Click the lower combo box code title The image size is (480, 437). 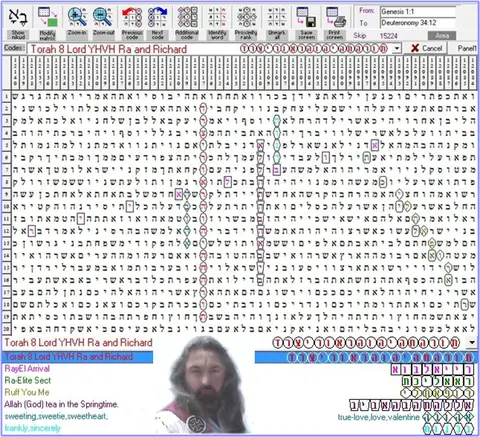coord(78,342)
